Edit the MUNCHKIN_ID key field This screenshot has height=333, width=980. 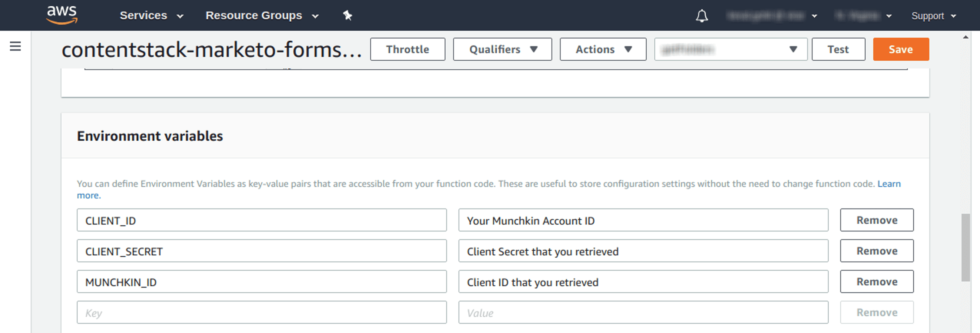click(261, 282)
